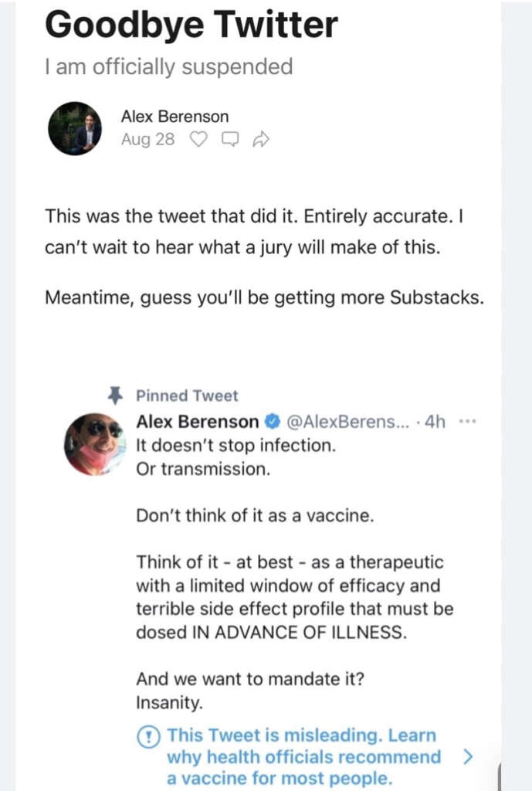Open the tweet's sunglasses profile picture

pyautogui.click(x=94, y=443)
